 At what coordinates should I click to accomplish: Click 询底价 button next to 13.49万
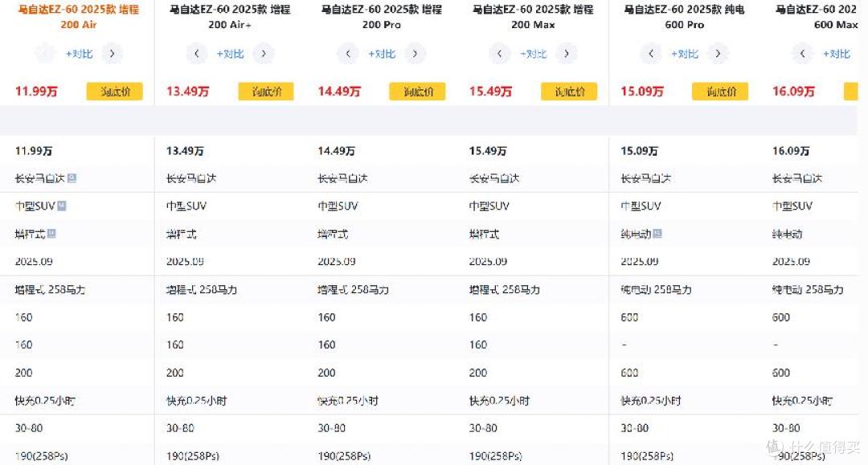click(266, 92)
